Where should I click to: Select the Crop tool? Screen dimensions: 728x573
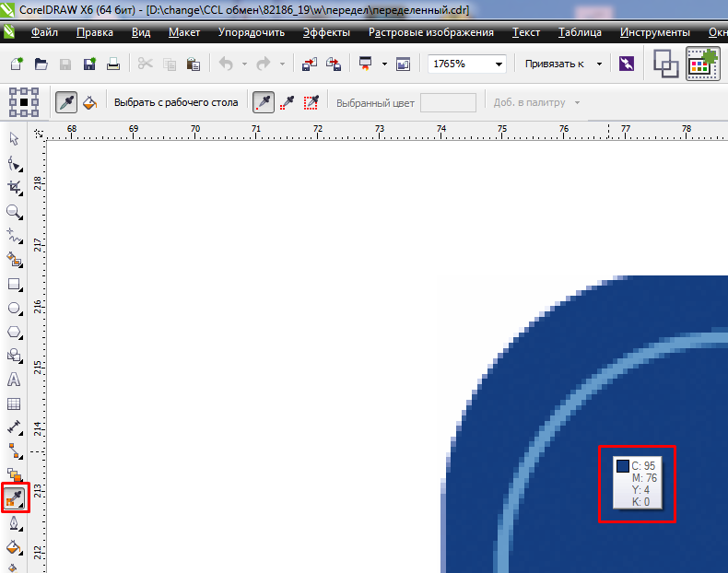click(x=15, y=188)
